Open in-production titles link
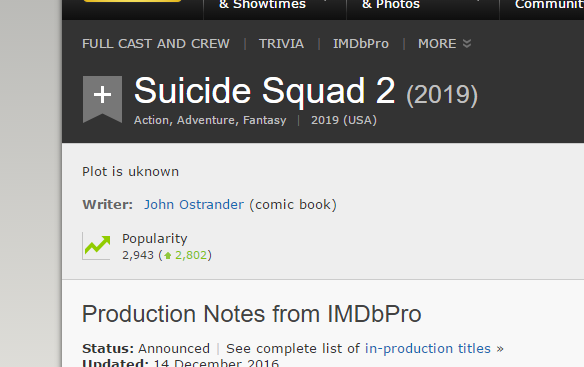The width and height of the screenshot is (584, 367). pyautogui.click(x=428, y=348)
